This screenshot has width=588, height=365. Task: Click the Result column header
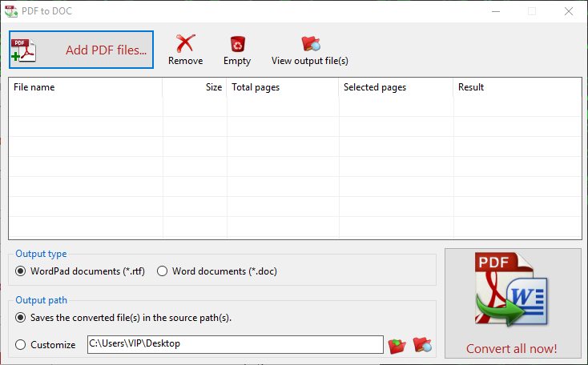(517, 87)
